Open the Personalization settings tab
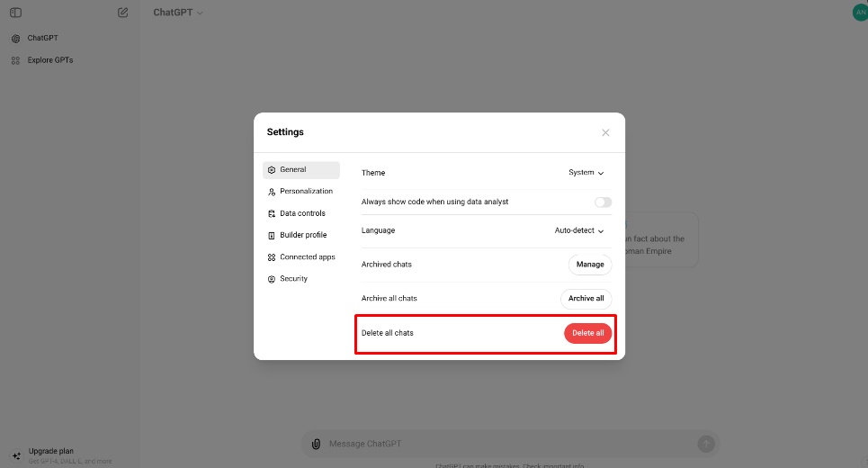 [301, 192]
